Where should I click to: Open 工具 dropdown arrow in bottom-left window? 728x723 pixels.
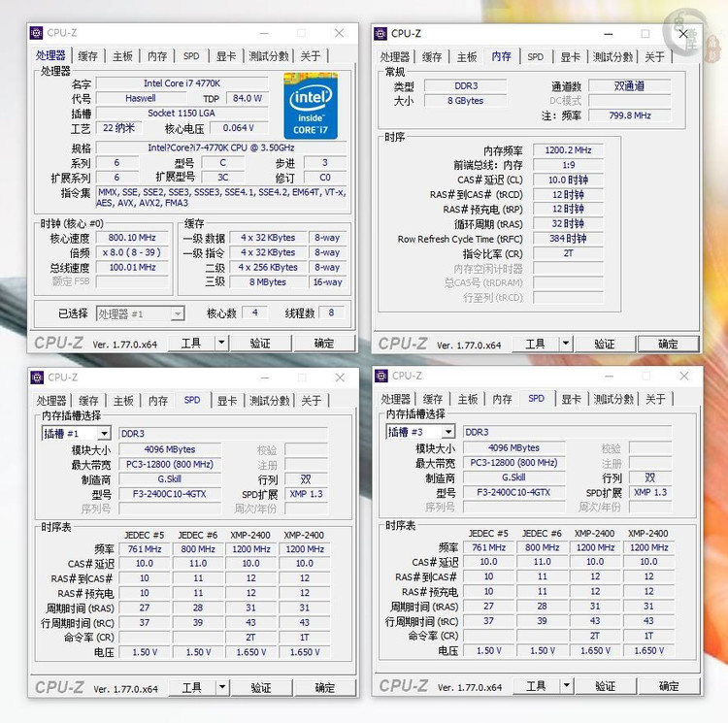pos(222,687)
